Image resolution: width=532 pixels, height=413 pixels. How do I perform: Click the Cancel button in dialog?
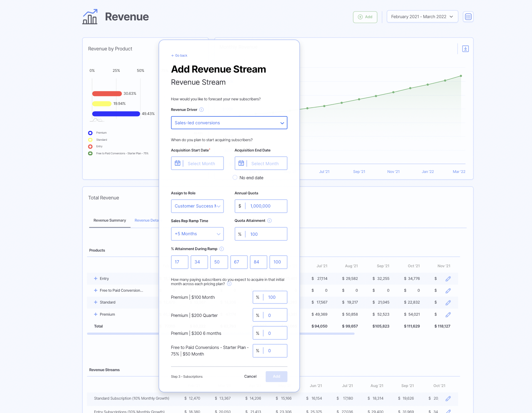(250, 376)
